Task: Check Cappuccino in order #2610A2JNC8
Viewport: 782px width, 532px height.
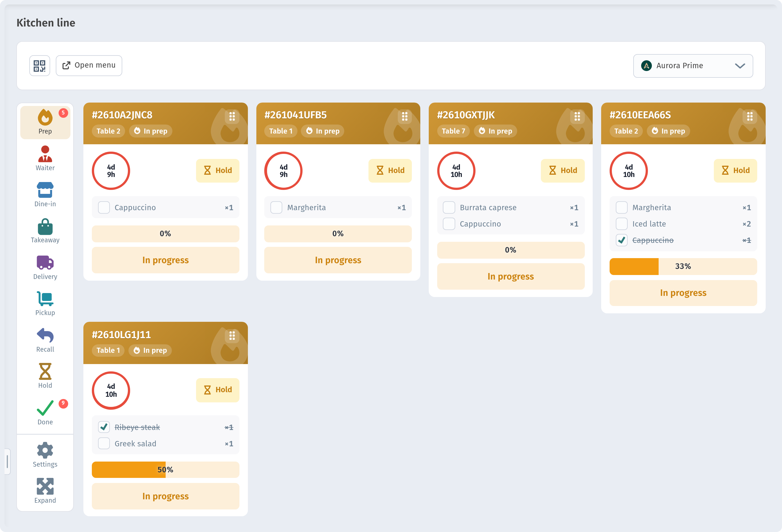Action: (104, 208)
